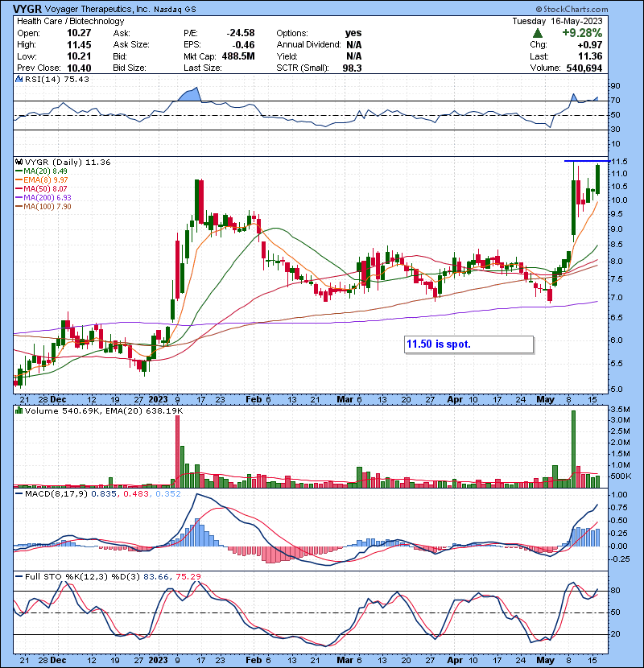Click the MACD signal value 0.483
This screenshot has height=668, width=644.
coord(136,494)
